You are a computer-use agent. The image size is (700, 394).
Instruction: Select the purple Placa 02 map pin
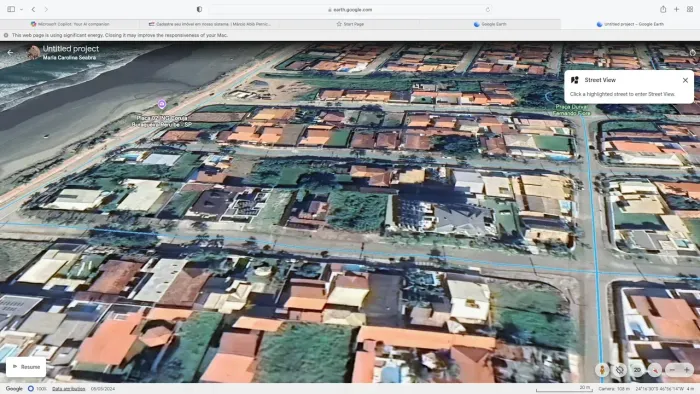[x=162, y=104]
